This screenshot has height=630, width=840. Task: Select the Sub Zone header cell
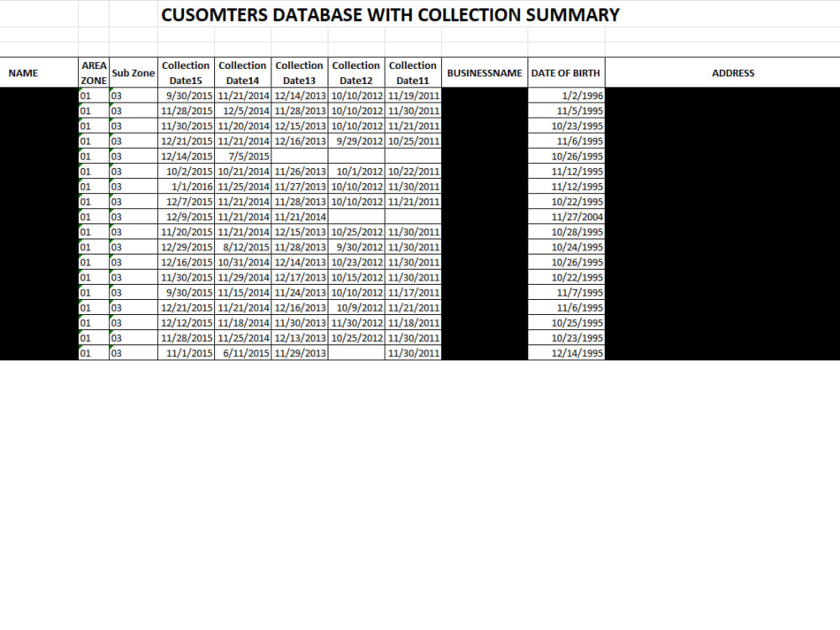point(134,73)
